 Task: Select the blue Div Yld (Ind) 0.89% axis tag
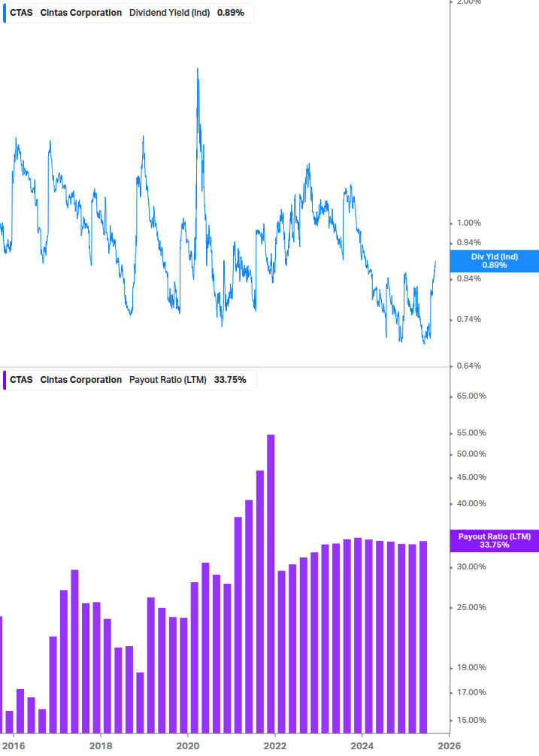tap(494, 261)
